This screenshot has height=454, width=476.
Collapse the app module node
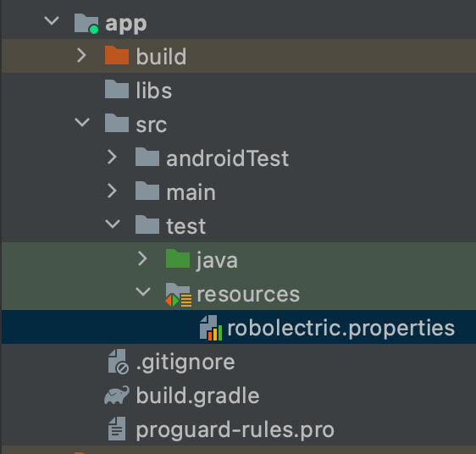tap(52, 20)
